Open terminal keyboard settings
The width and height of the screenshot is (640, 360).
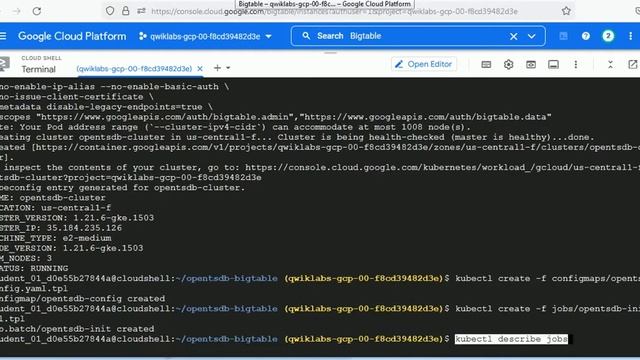(x=486, y=64)
